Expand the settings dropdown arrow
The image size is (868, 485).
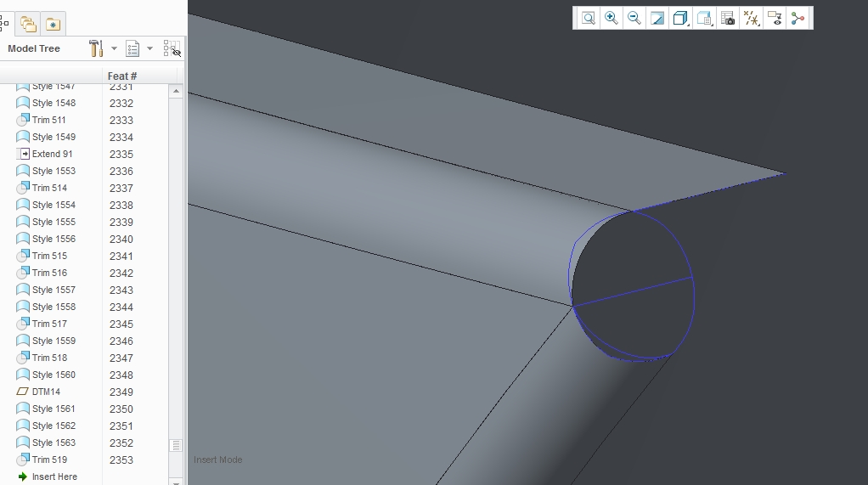[x=114, y=48]
